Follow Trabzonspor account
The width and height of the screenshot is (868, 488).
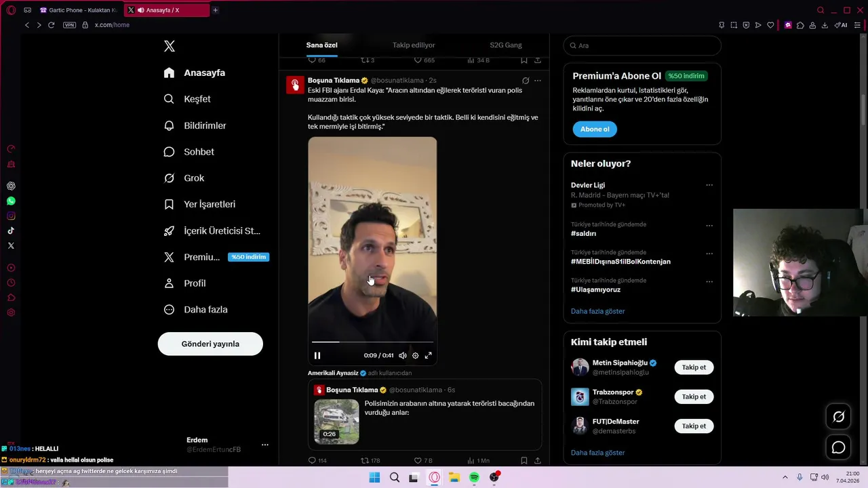click(x=694, y=396)
